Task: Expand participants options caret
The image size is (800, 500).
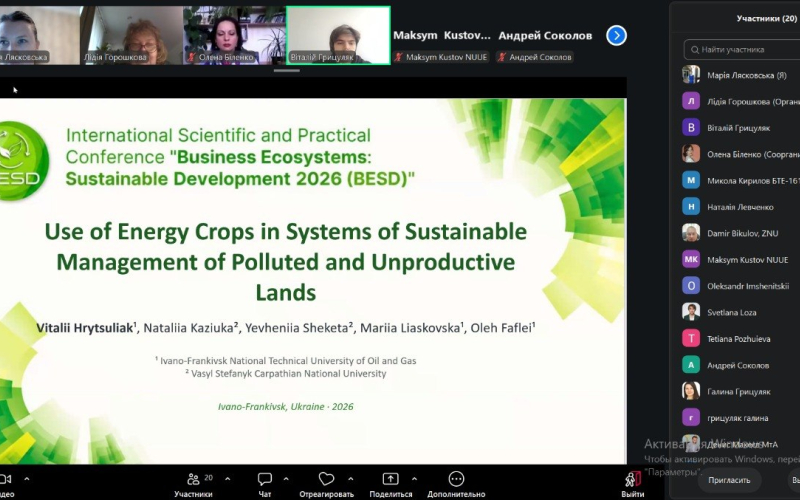Action: coord(228,479)
